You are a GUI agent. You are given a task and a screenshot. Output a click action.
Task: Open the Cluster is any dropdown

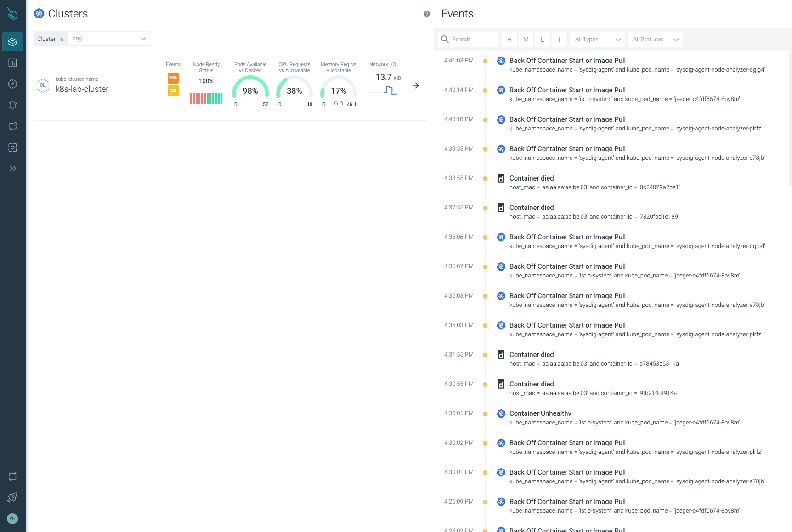(x=109, y=39)
